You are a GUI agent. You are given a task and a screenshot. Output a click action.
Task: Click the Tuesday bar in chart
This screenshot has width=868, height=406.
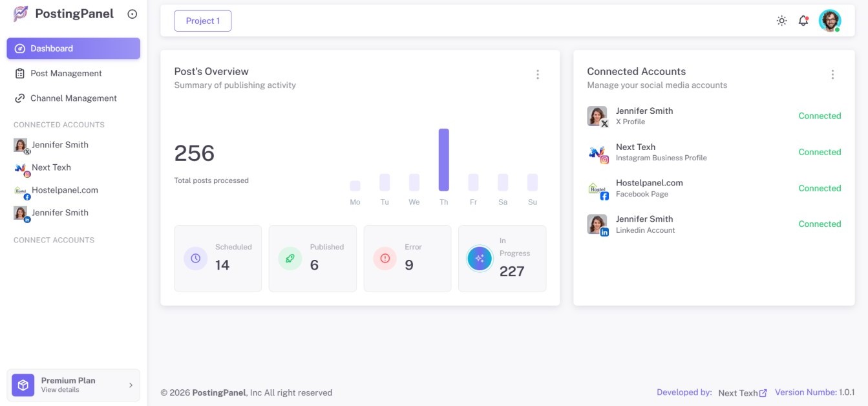(x=385, y=182)
